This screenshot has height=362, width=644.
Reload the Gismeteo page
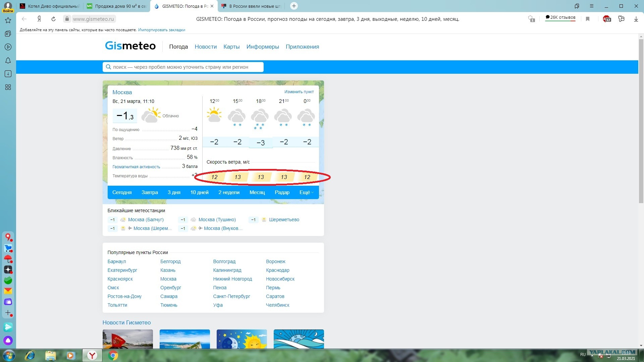pyautogui.click(x=53, y=19)
